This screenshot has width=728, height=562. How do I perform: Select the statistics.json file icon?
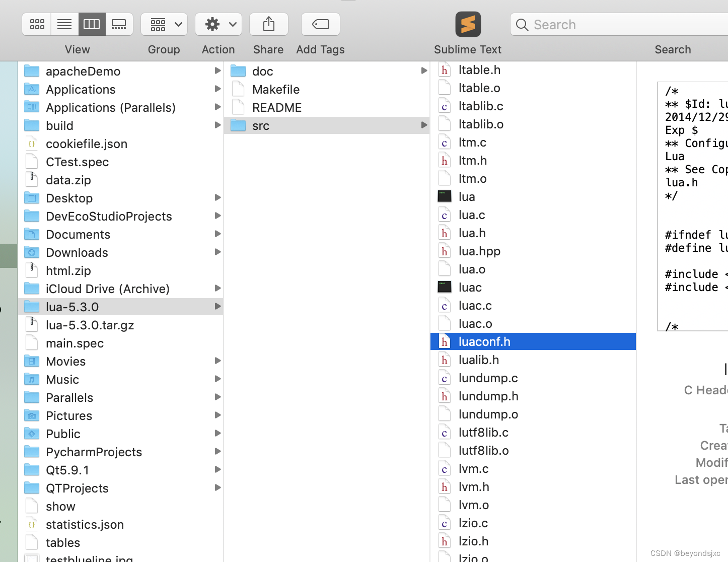pos(32,524)
